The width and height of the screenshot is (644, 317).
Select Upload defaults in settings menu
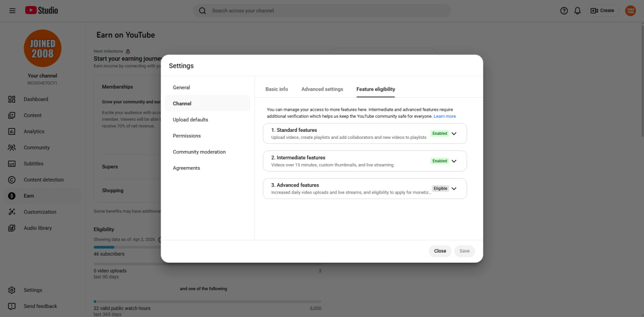(x=208, y=120)
